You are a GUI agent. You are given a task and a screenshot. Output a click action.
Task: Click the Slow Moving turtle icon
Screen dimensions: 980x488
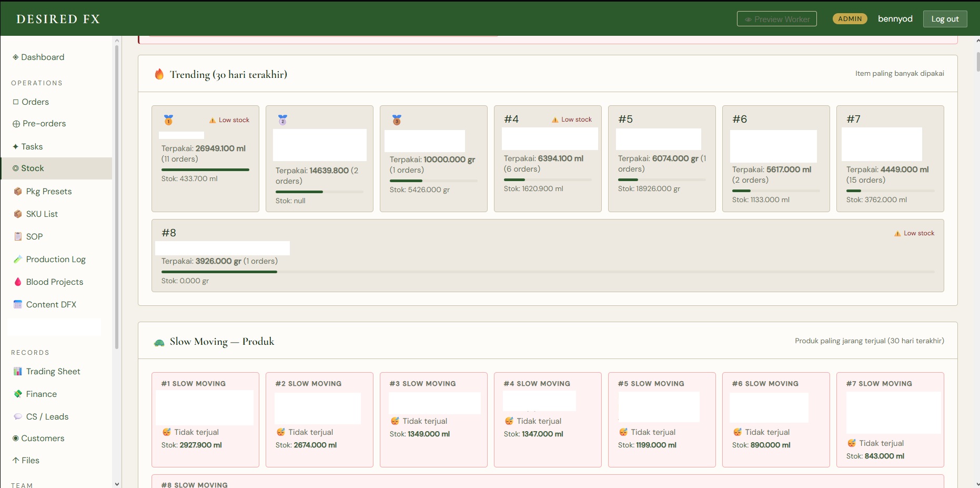click(x=159, y=342)
